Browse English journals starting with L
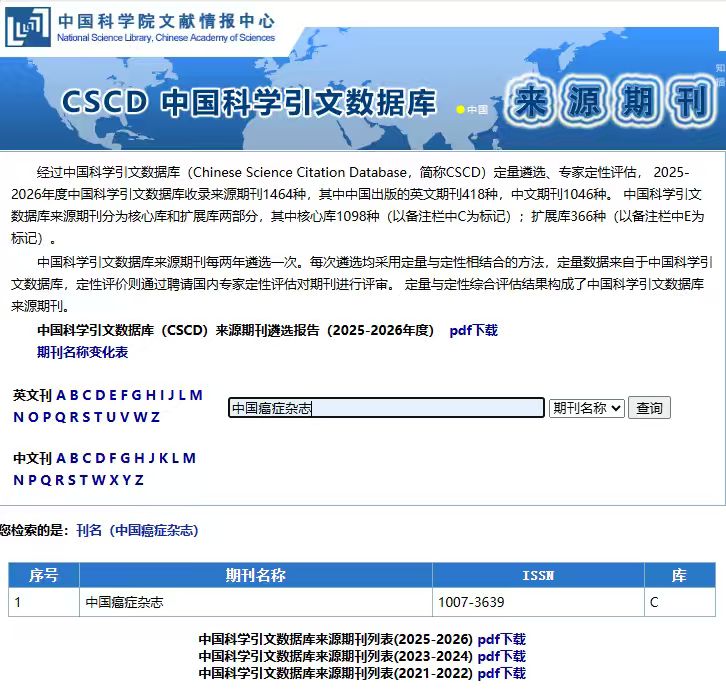This screenshot has width=726, height=690. [182, 395]
